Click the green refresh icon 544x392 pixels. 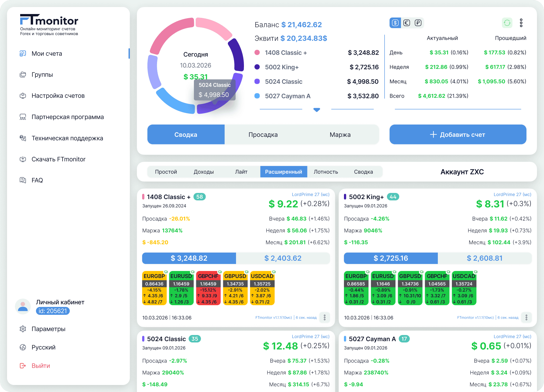point(507,23)
